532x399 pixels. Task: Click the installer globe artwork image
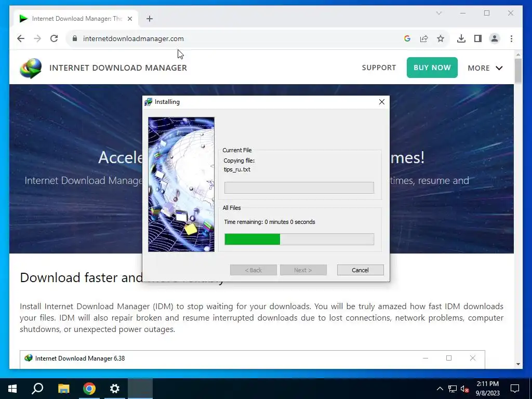pyautogui.click(x=181, y=184)
